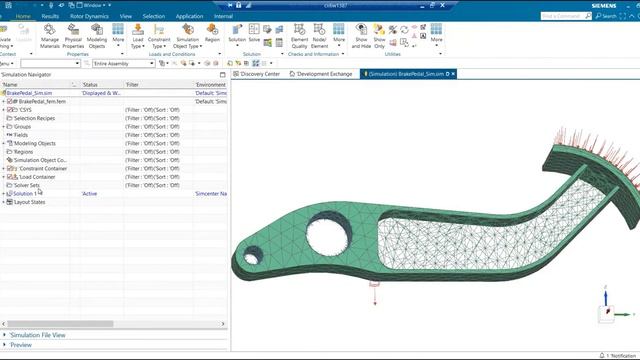Expand Solution 1 tree node
This screenshot has width=640, height=360.
(4, 194)
